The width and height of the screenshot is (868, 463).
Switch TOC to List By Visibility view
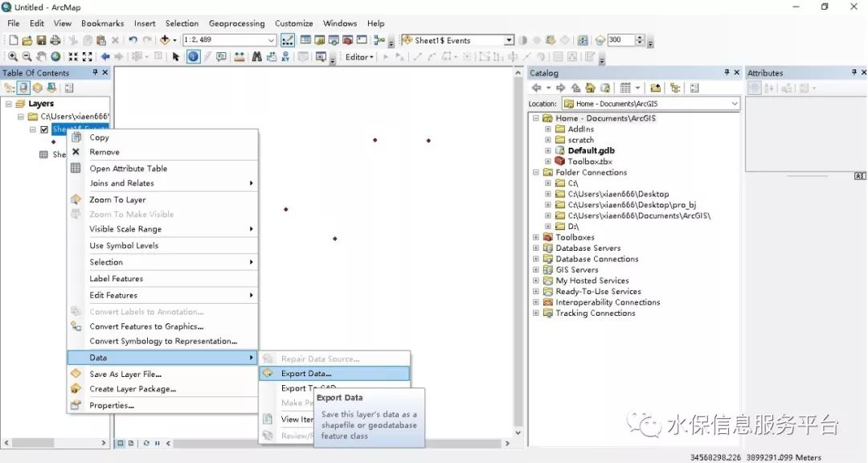(x=37, y=88)
